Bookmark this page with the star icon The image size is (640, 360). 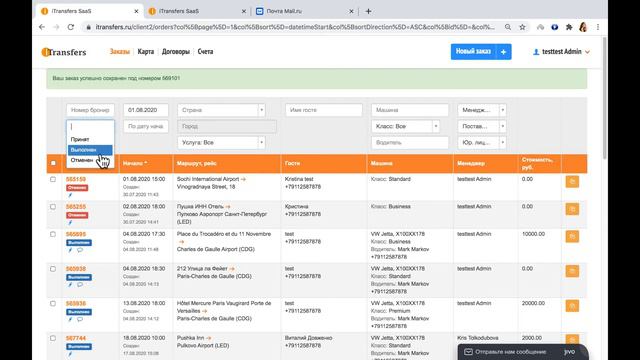pos(522,27)
